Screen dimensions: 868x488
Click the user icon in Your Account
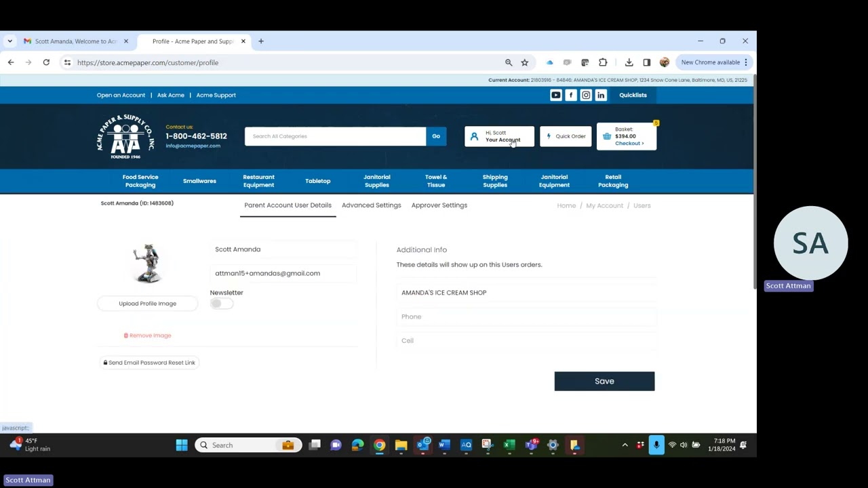point(474,136)
